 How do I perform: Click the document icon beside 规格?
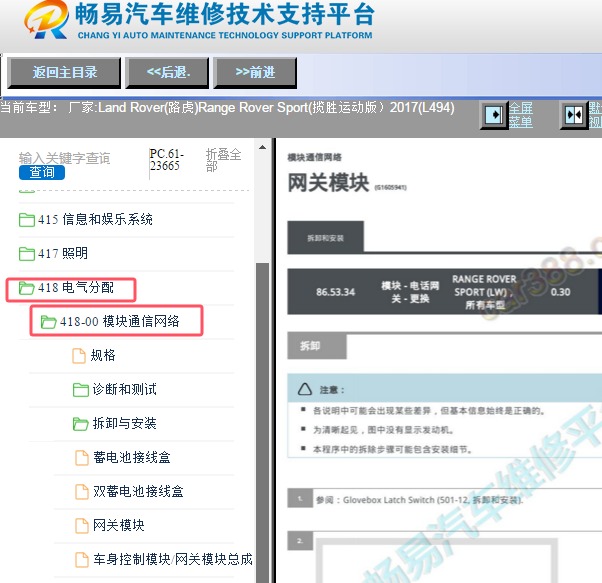tap(79, 355)
